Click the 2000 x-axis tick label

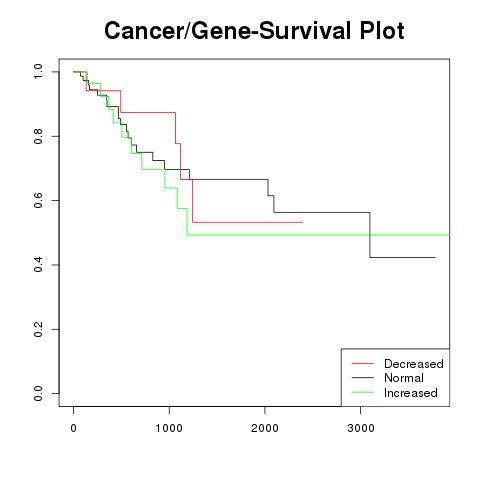(x=265, y=428)
